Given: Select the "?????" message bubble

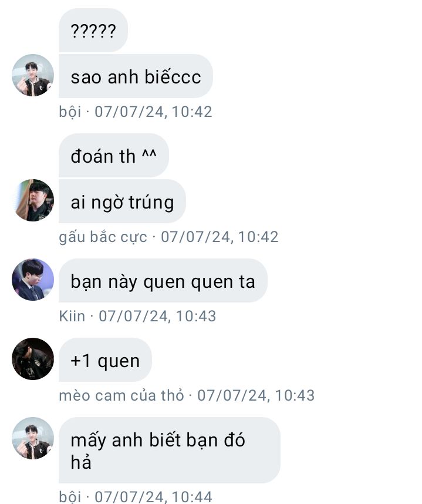Looking at the screenshot, I should coord(93,31).
